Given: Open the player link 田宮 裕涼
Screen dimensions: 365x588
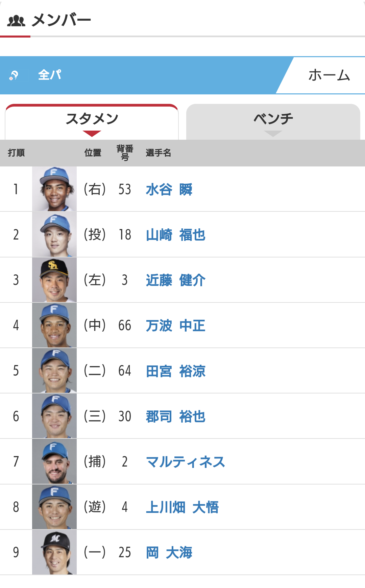Looking at the screenshot, I should [x=175, y=371].
